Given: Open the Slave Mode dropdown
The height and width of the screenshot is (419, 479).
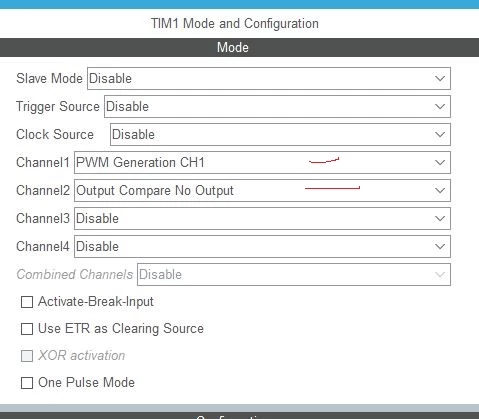Looking at the screenshot, I should click(269, 78).
